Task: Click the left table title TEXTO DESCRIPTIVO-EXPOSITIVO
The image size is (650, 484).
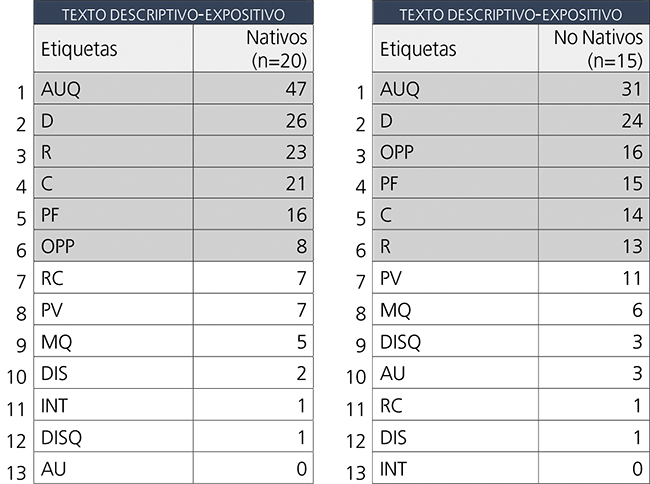Action: 172,13
